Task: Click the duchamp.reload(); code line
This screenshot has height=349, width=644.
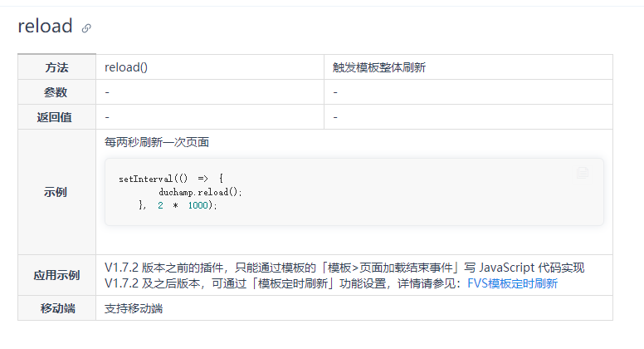Action: tap(201, 192)
